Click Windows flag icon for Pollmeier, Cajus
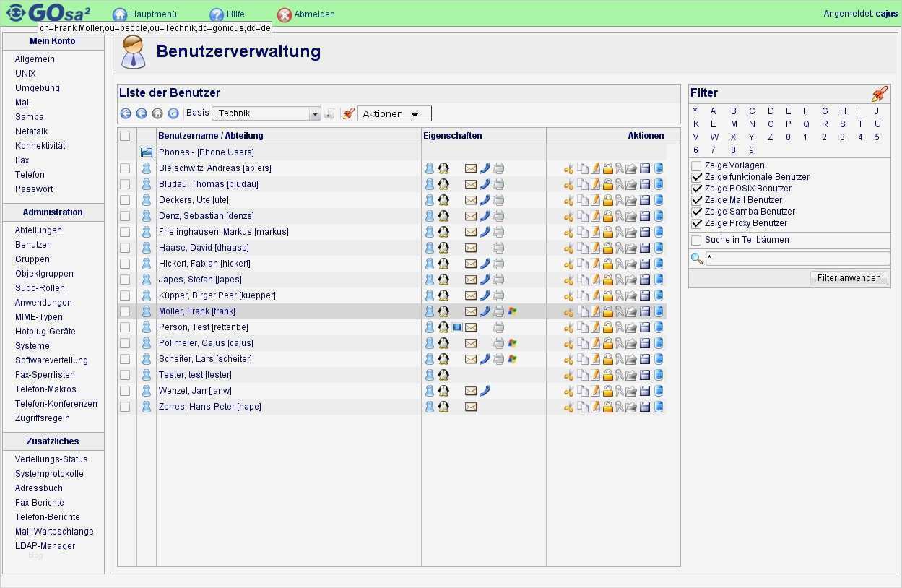 click(513, 343)
